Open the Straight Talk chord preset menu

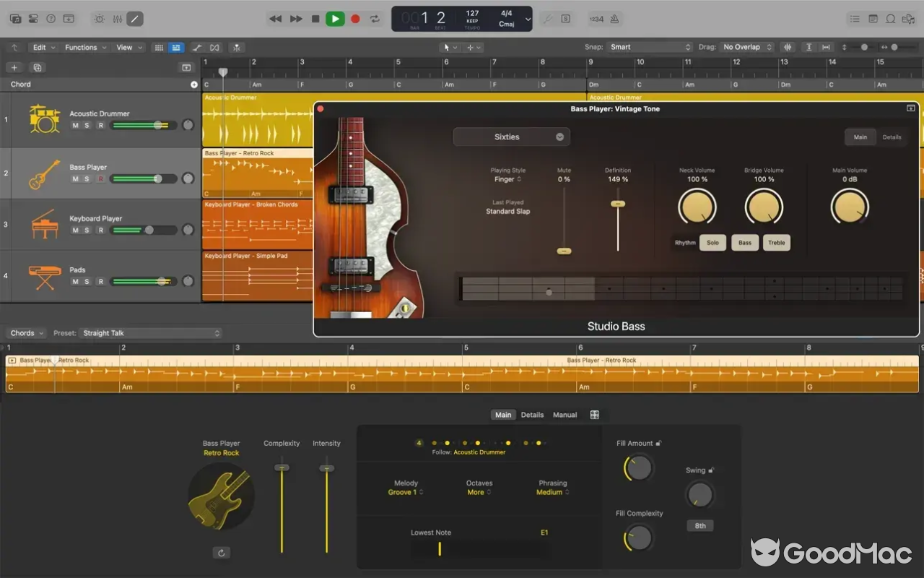point(150,332)
